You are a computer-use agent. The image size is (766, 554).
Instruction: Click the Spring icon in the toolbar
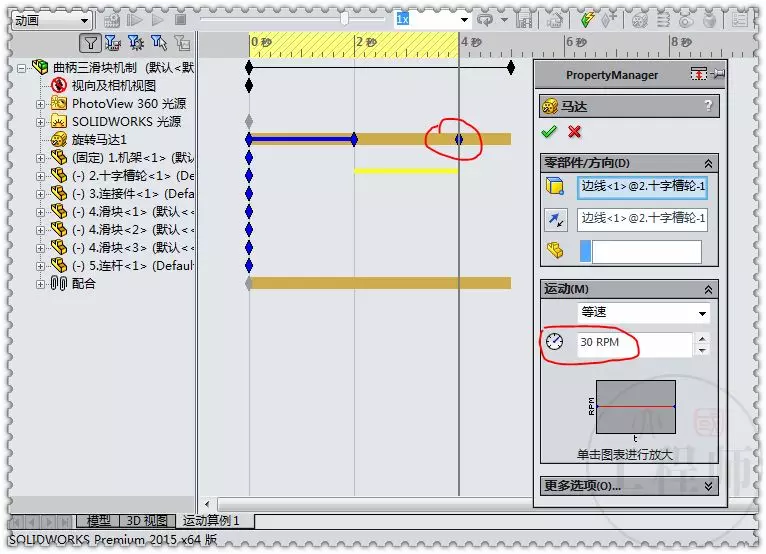click(x=663, y=20)
